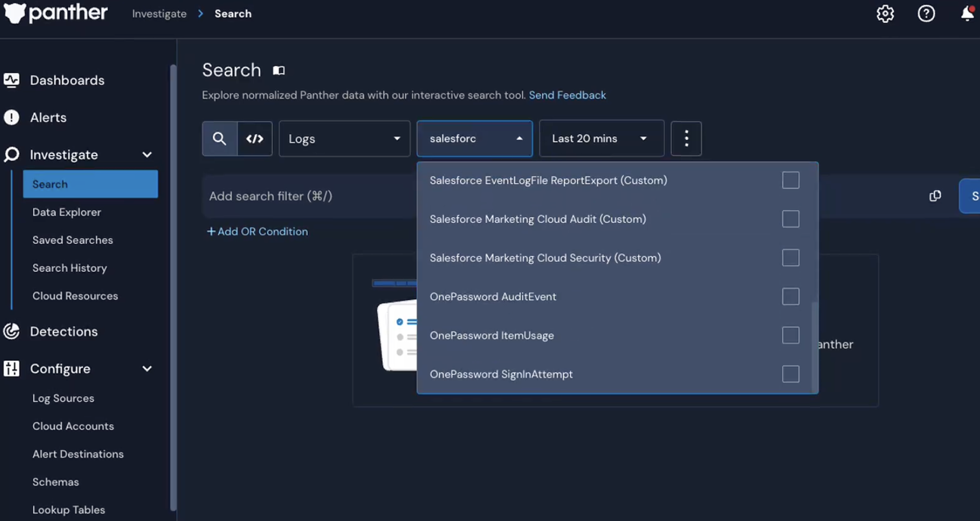This screenshot has height=521, width=980.
Task: Collapse the Investigate sidebar section
Action: click(x=147, y=155)
